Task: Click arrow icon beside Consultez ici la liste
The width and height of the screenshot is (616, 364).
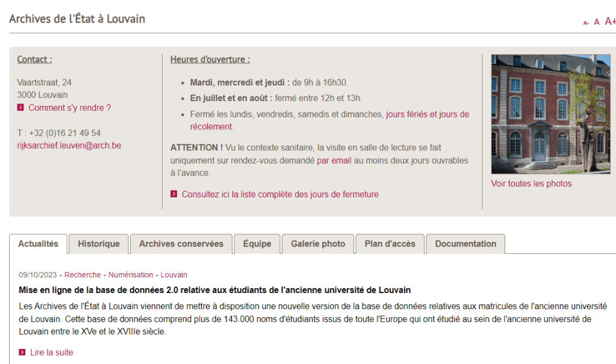Action: (x=174, y=194)
